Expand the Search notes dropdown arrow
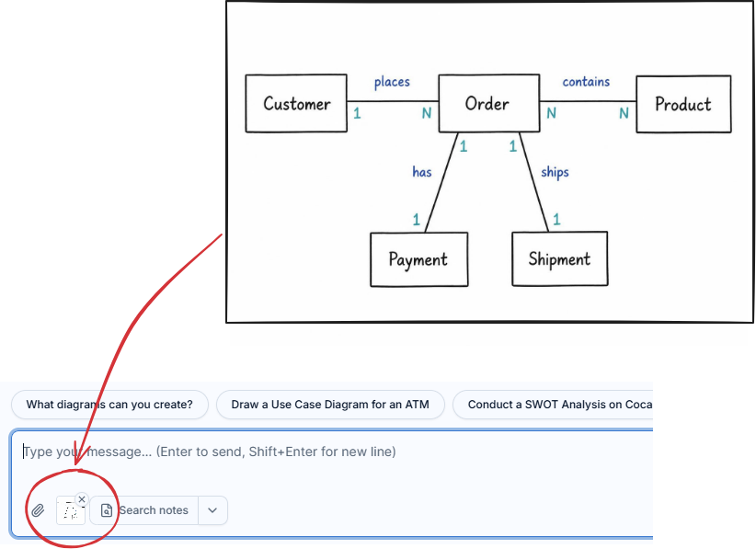The image size is (756, 549). (x=212, y=510)
